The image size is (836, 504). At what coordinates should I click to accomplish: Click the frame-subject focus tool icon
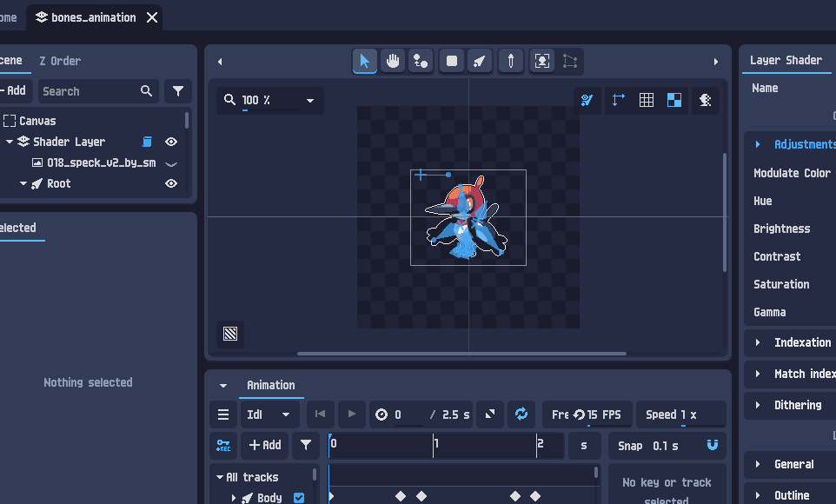click(541, 62)
